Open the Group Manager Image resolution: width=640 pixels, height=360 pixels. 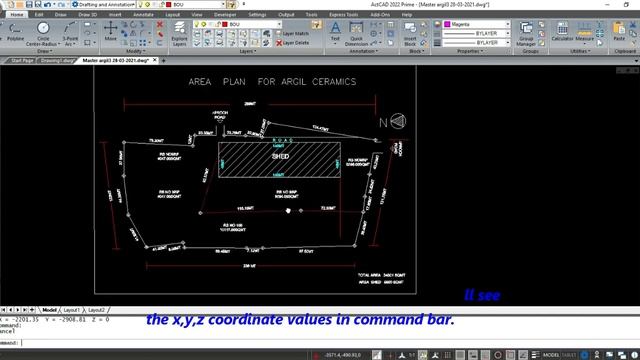tap(526, 34)
